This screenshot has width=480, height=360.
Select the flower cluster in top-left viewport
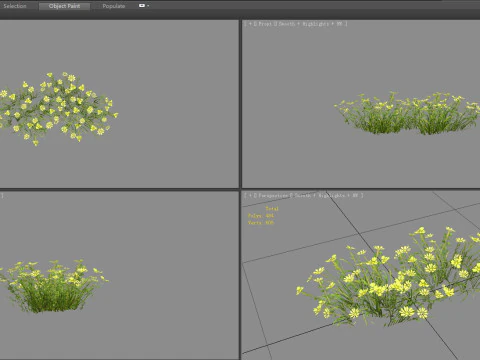(58, 108)
